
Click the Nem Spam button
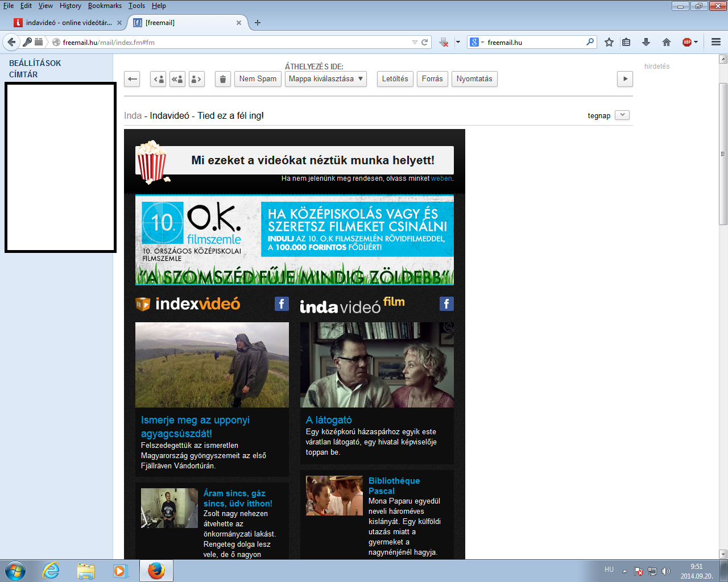tap(258, 79)
